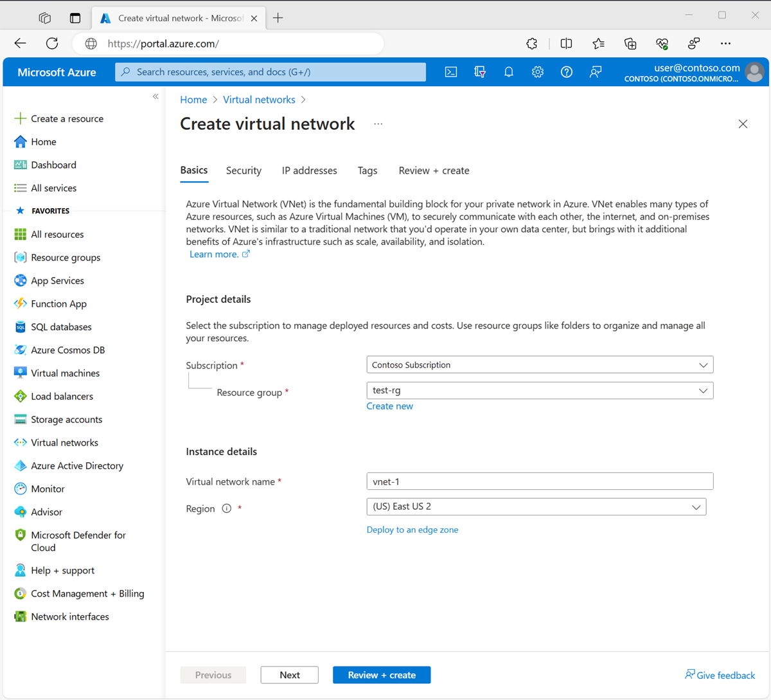Click the Region info tooltip icon
Viewport: 771px width, 700px height.
[226, 508]
